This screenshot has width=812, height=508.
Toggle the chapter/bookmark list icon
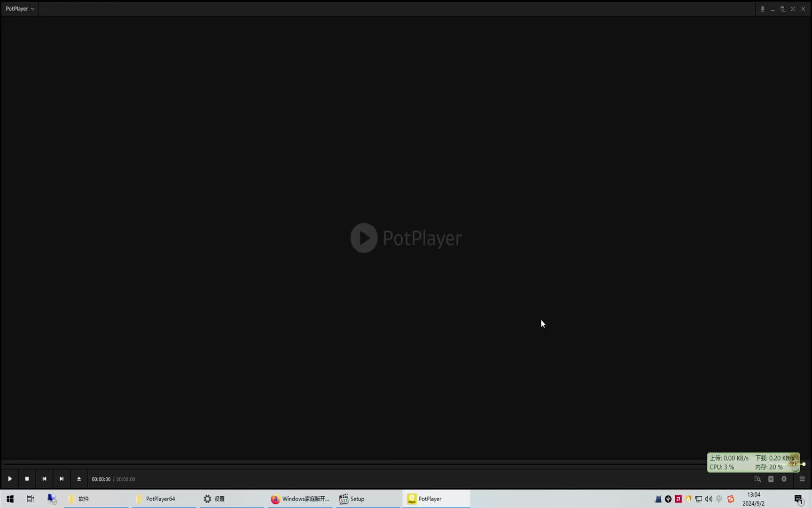pyautogui.click(x=771, y=479)
